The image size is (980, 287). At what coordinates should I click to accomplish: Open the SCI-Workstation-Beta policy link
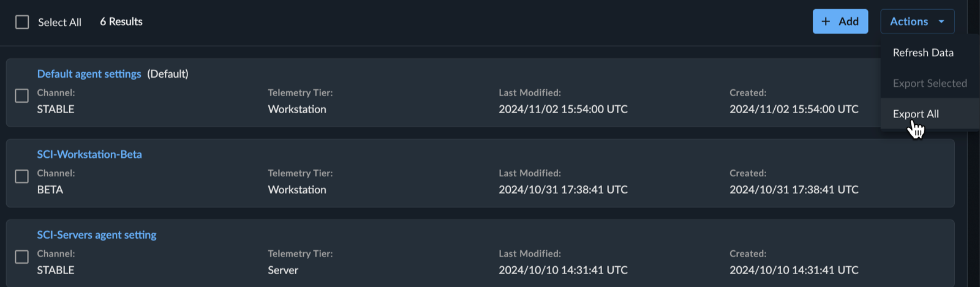click(89, 154)
